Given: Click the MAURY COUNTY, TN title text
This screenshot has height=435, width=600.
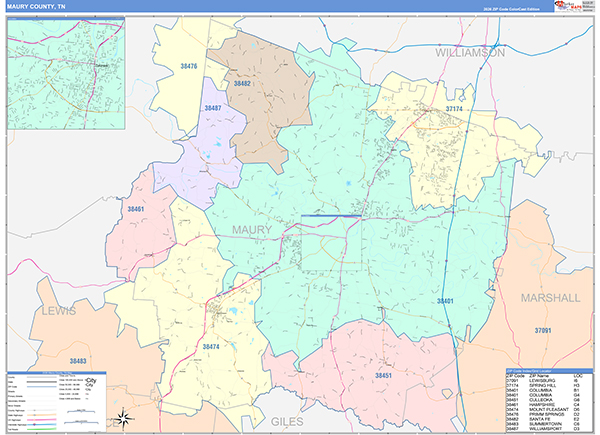Looking at the screenshot, I should [36, 7].
